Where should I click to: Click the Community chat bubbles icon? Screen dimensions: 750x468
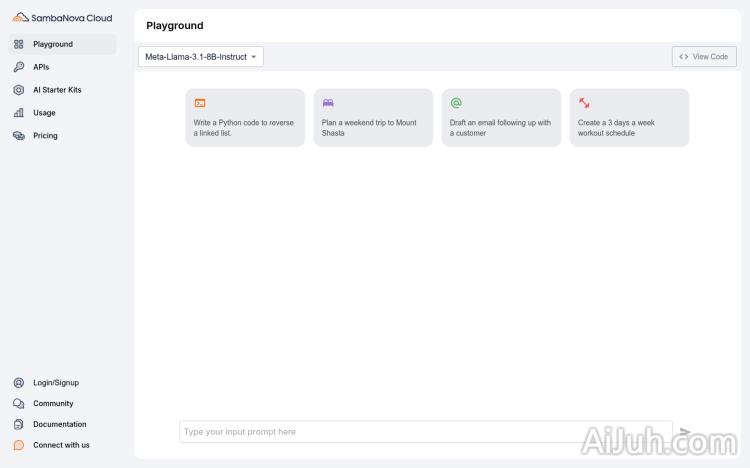(x=19, y=404)
